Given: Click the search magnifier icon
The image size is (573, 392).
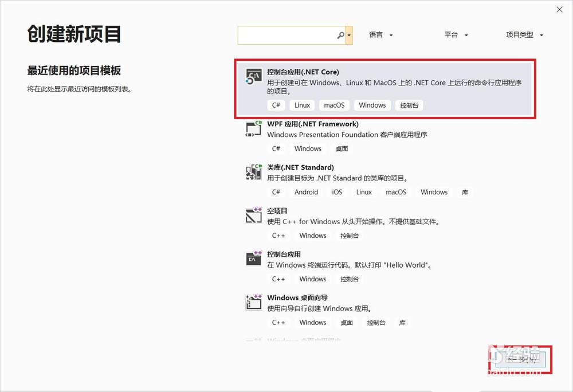Looking at the screenshot, I should point(341,35).
